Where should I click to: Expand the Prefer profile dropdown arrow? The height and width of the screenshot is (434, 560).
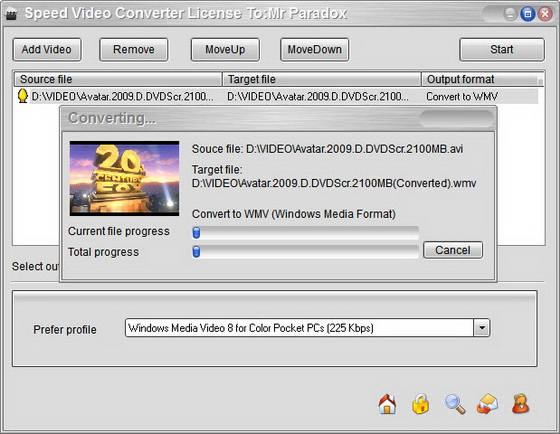coord(482,328)
